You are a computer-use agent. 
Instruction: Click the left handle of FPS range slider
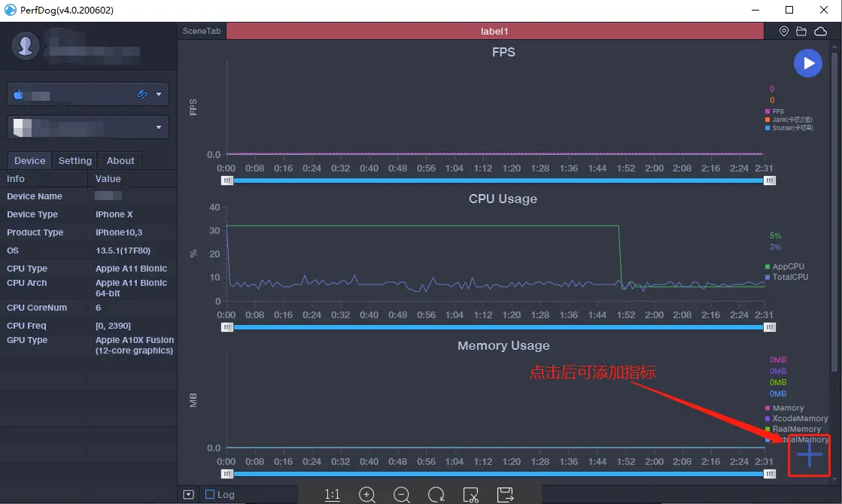227,181
